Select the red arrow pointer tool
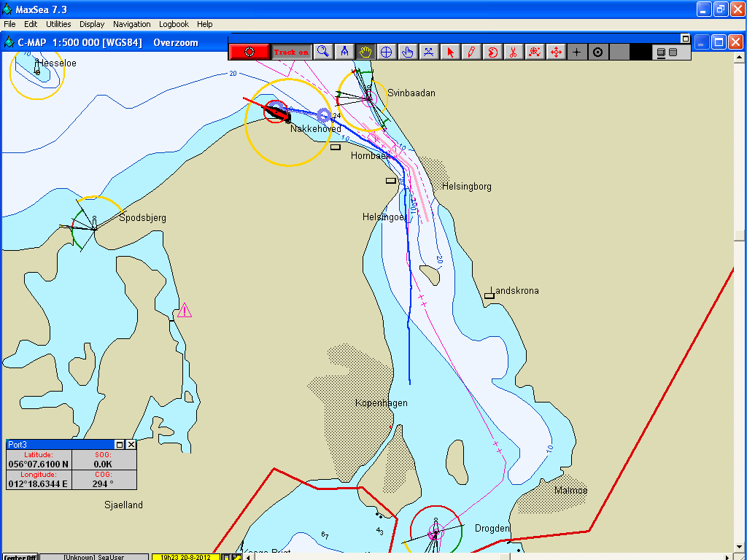The width and height of the screenshot is (747, 560). [x=449, y=52]
